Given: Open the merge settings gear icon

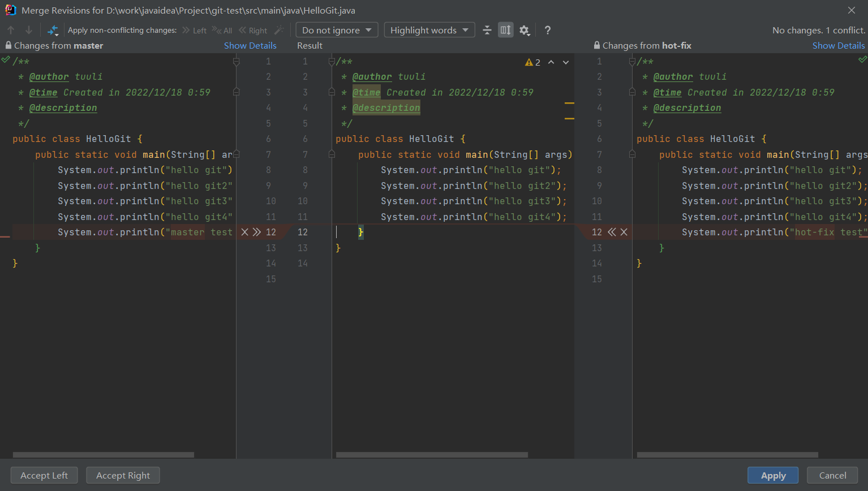Looking at the screenshot, I should coord(525,31).
